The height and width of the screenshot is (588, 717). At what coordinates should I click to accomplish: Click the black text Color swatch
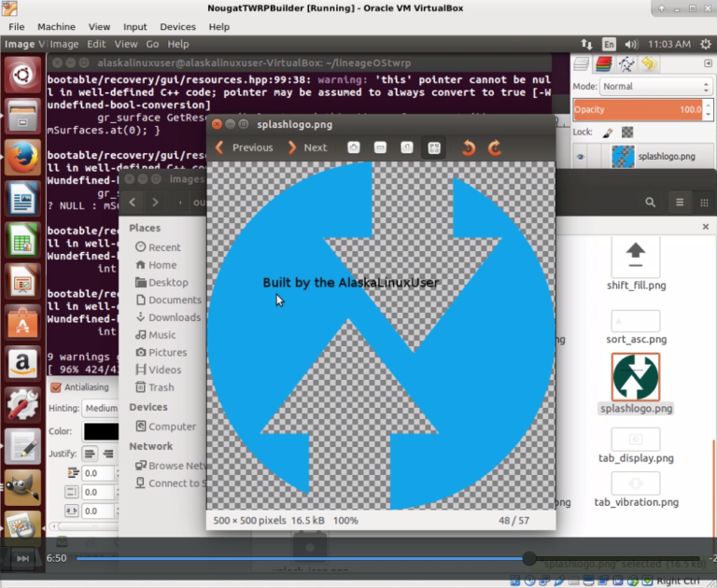[100, 431]
